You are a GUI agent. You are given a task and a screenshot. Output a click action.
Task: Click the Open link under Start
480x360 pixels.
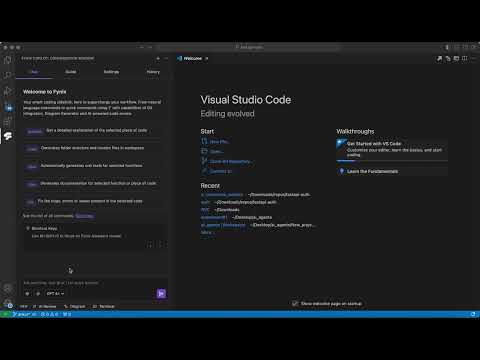(x=217, y=152)
